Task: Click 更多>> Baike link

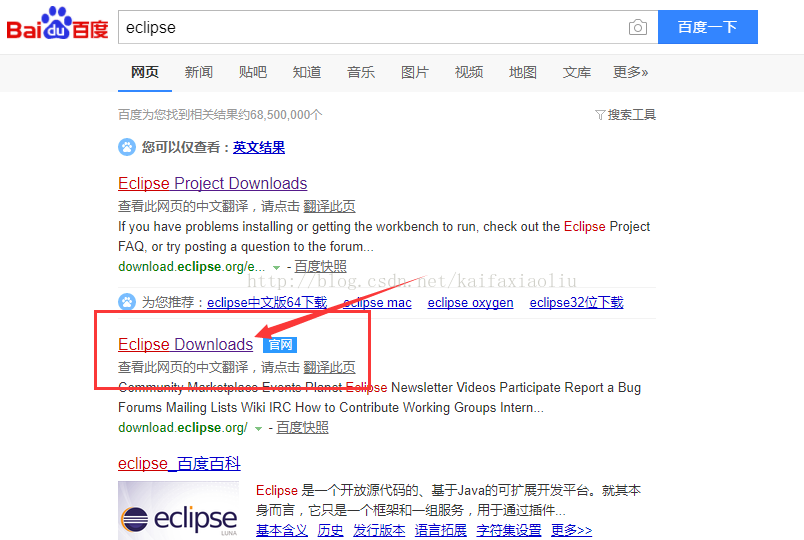Action: [571, 530]
